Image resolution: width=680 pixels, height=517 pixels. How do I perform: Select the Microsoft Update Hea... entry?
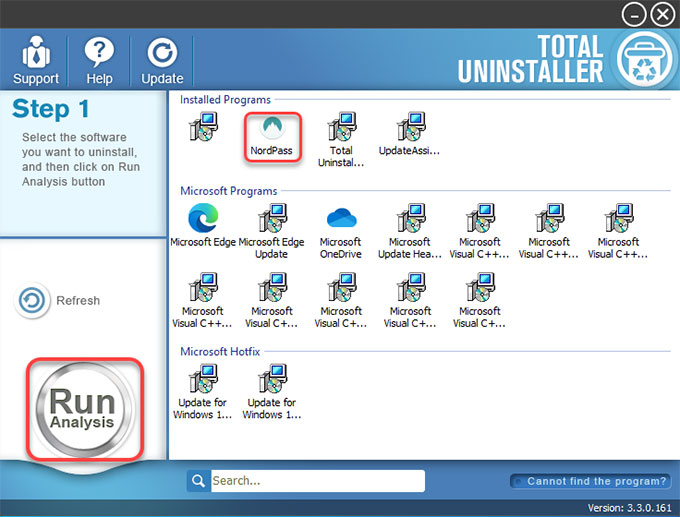coord(410,231)
